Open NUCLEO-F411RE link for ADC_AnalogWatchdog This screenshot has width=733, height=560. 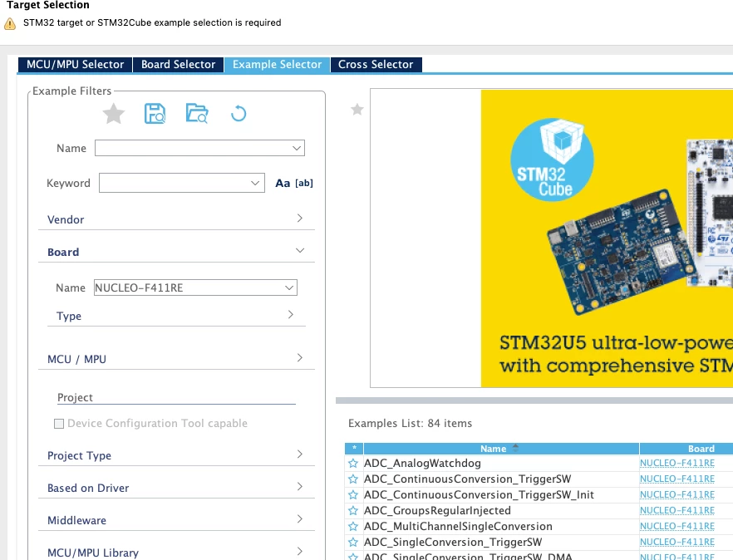pyautogui.click(x=676, y=464)
